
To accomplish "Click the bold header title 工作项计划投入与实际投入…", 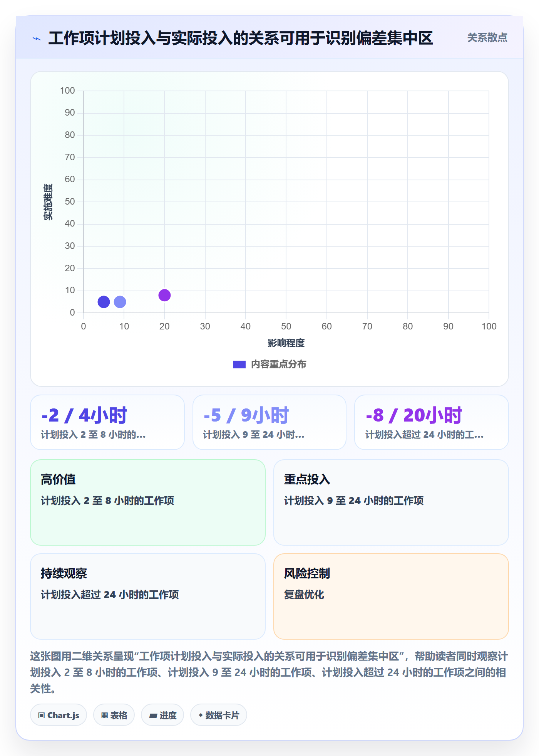I will tap(241, 38).
